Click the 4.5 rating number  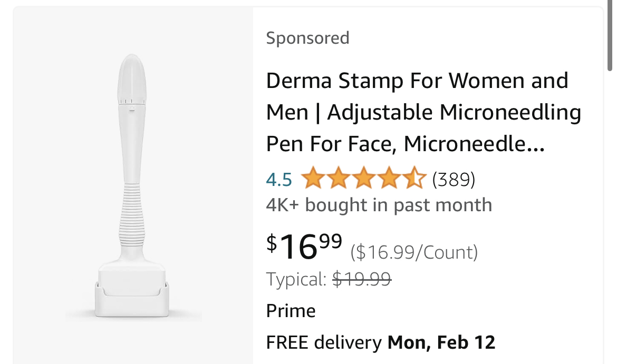point(279,180)
